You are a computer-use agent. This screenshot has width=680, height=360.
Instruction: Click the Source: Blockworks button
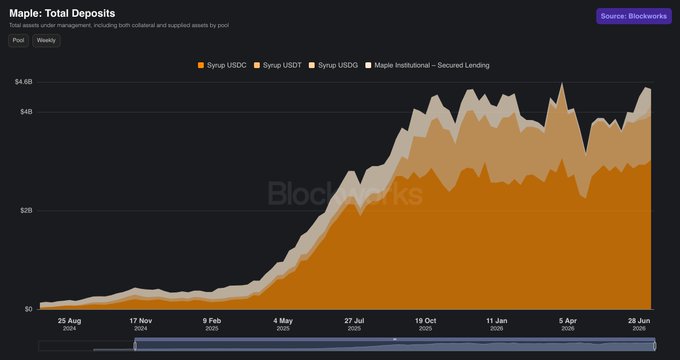click(x=634, y=16)
